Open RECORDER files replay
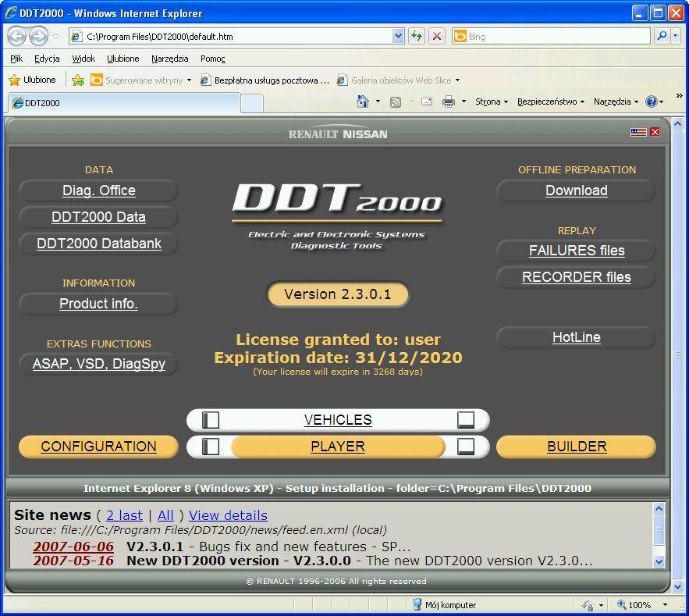This screenshot has width=689, height=616. click(577, 277)
